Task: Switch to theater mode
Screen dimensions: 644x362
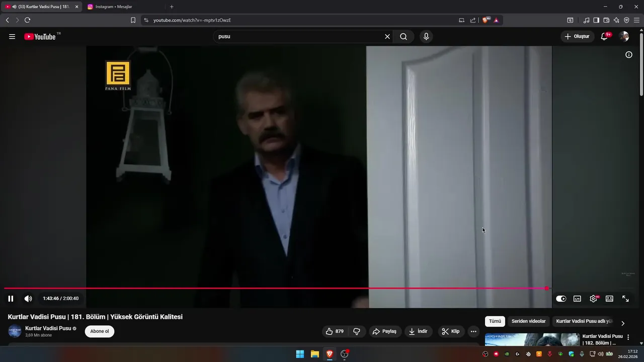Action: (x=609, y=299)
